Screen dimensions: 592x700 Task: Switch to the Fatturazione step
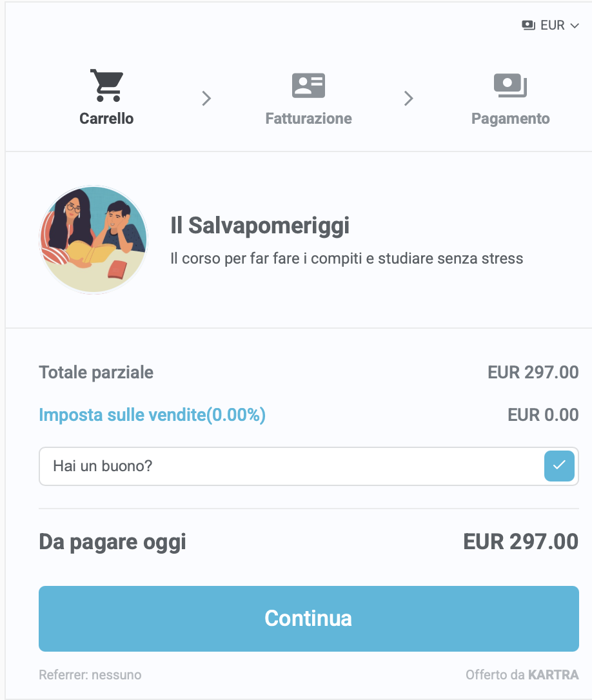(308, 119)
